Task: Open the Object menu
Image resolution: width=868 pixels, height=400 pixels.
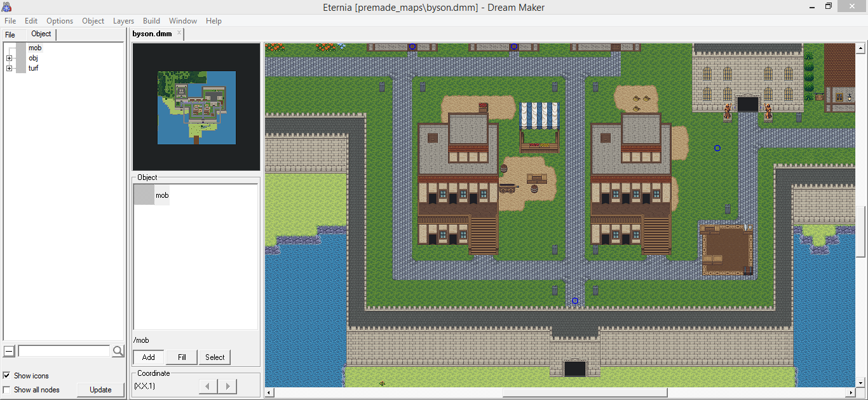Action: 93,21
